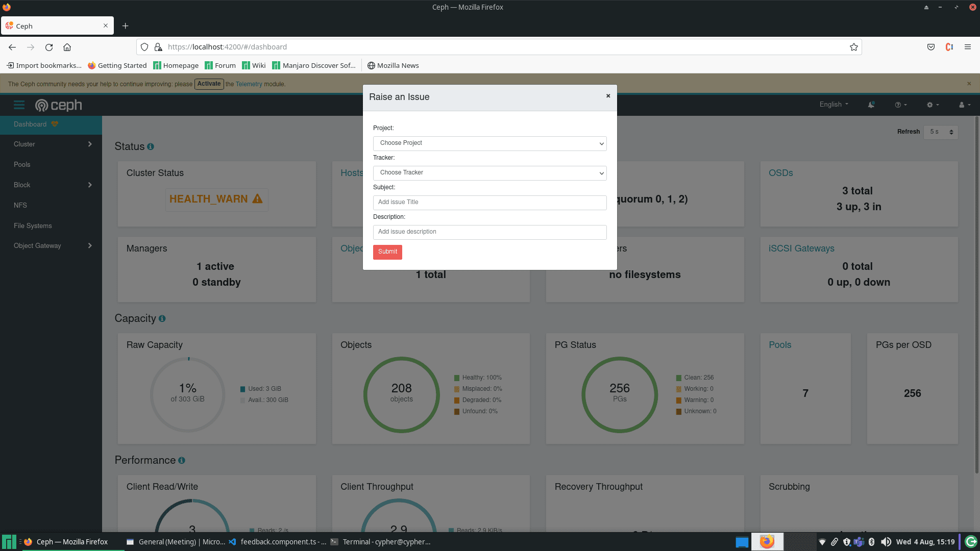The height and width of the screenshot is (551, 980).
Task: Expand the Cluster sidebar section
Action: coord(51,144)
